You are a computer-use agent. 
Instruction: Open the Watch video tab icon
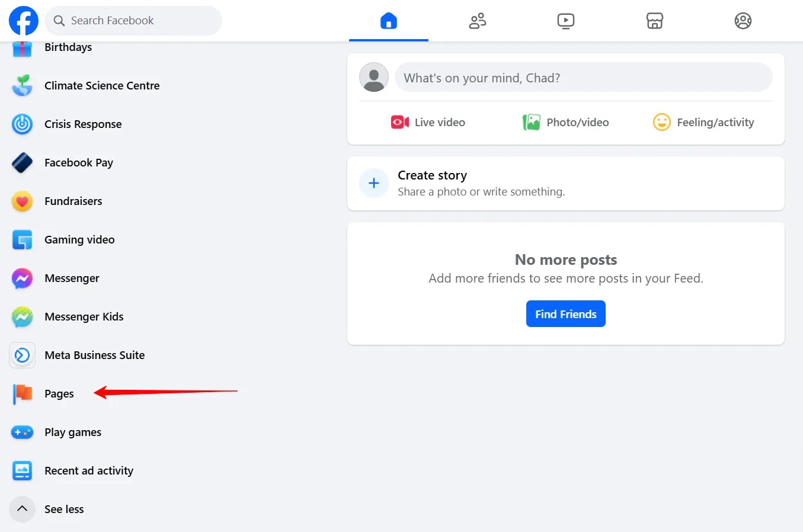tap(566, 21)
